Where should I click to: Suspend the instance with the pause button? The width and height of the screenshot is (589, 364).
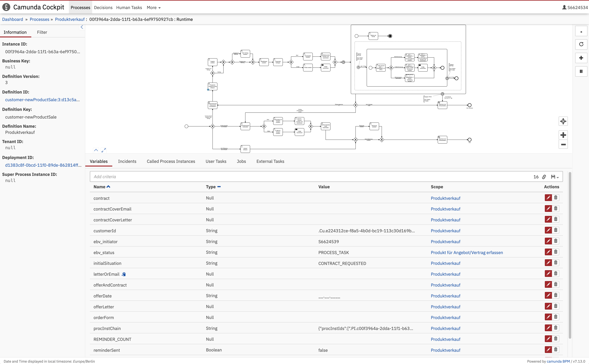coord(581,71)
